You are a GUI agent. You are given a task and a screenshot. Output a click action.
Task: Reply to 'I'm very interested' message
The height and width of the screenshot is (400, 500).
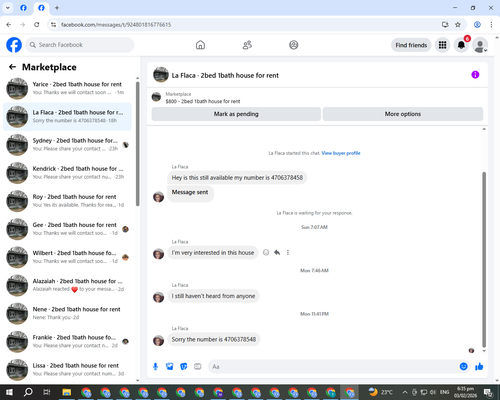coord(277,252)
